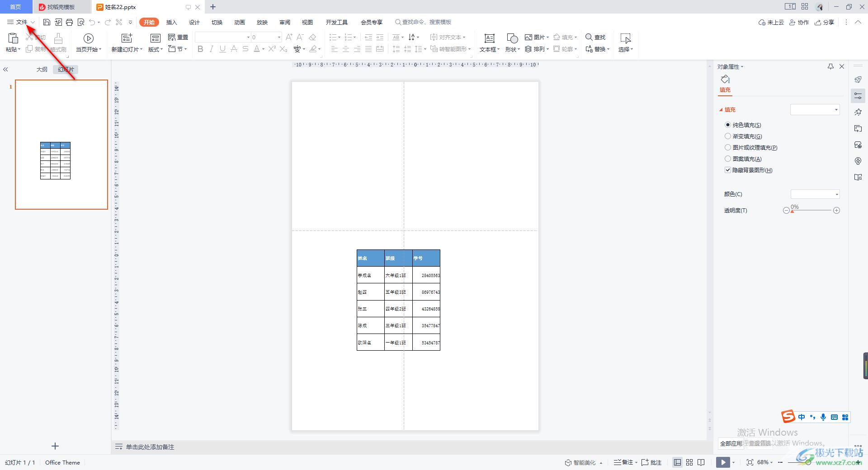Click Apply to All (全部应用) button
Viewport: 868px width, 470px height.
click(x=731, y=443)
